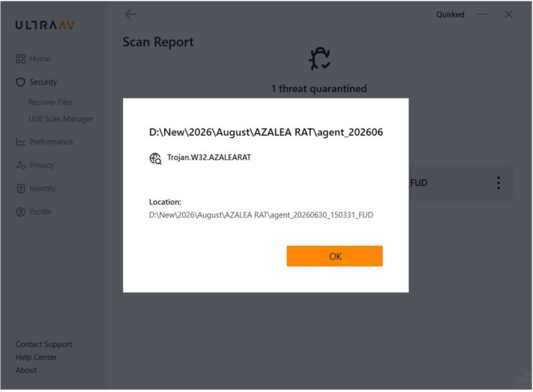
Task: Click the Scan Report heading
Action: 158,42
